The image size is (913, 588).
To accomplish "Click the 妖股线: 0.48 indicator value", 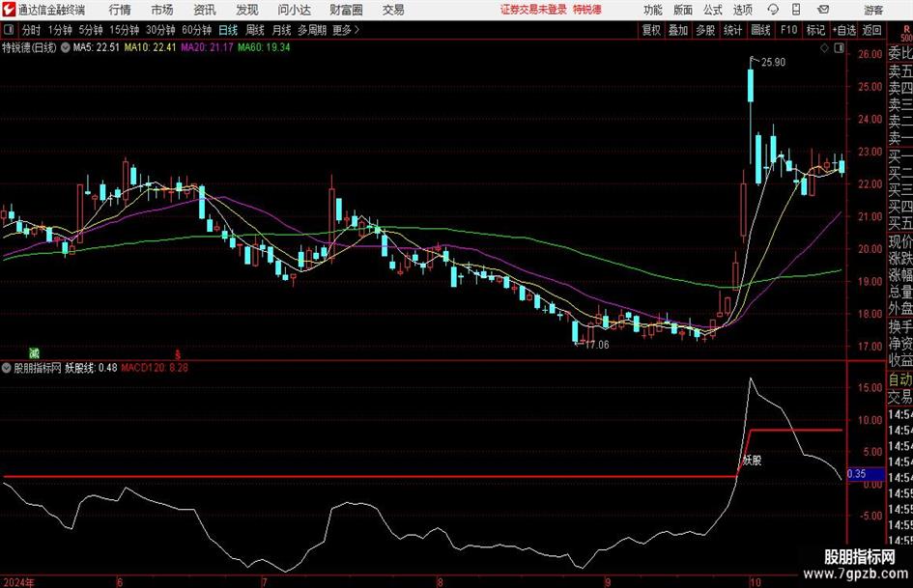I will click(91, 368).
